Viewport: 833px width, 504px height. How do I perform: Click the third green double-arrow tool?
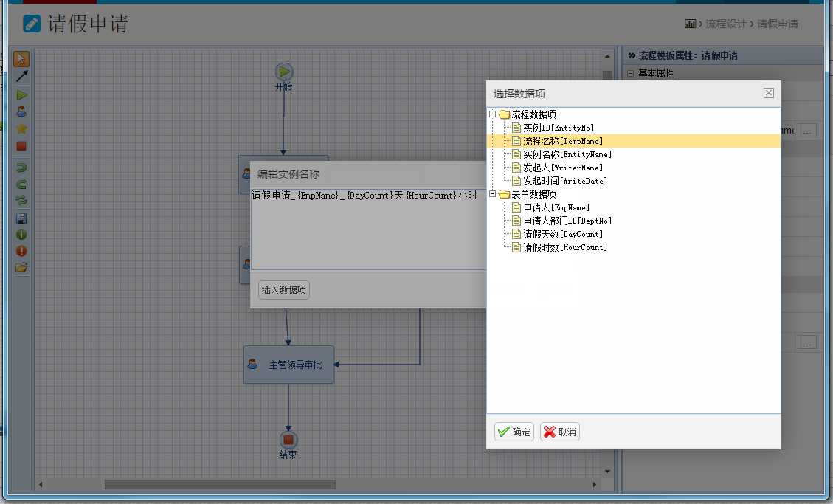pos(22,200)
